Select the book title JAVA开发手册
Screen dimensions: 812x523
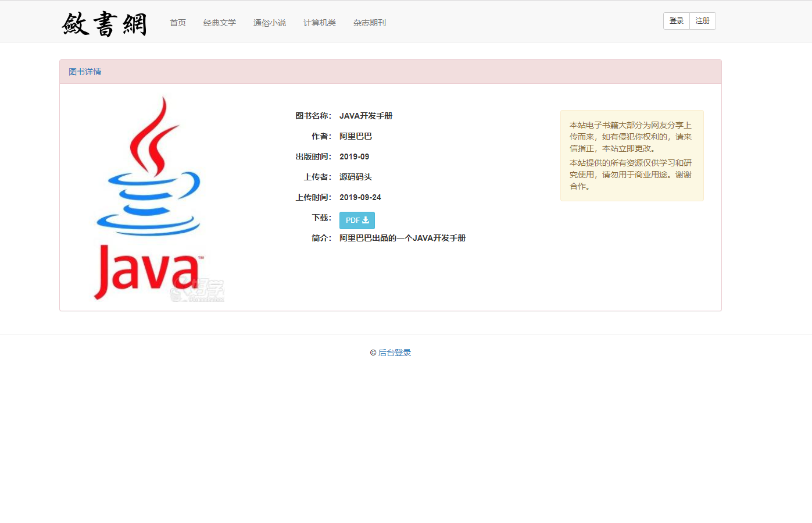366,116
